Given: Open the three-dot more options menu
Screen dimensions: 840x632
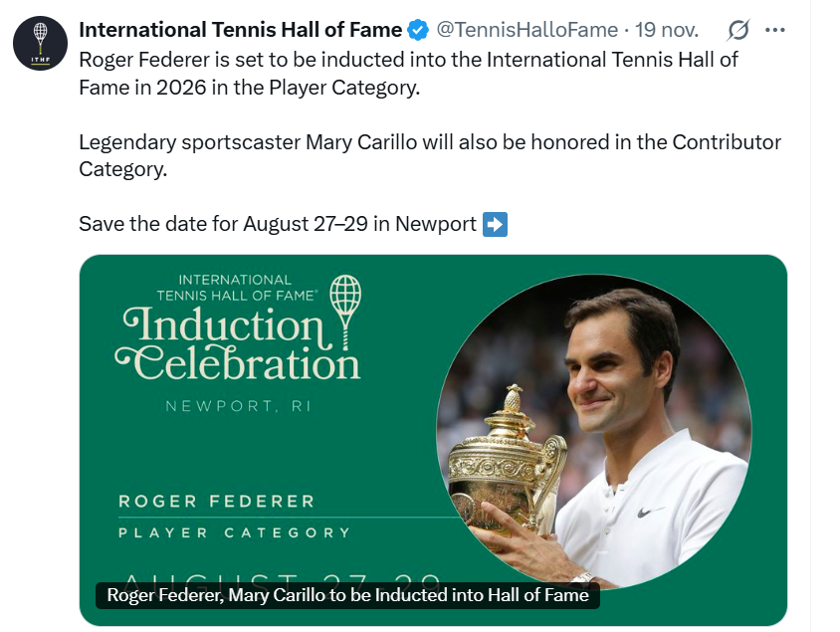Looking at the screenshot, I should [x=775, y=30].
